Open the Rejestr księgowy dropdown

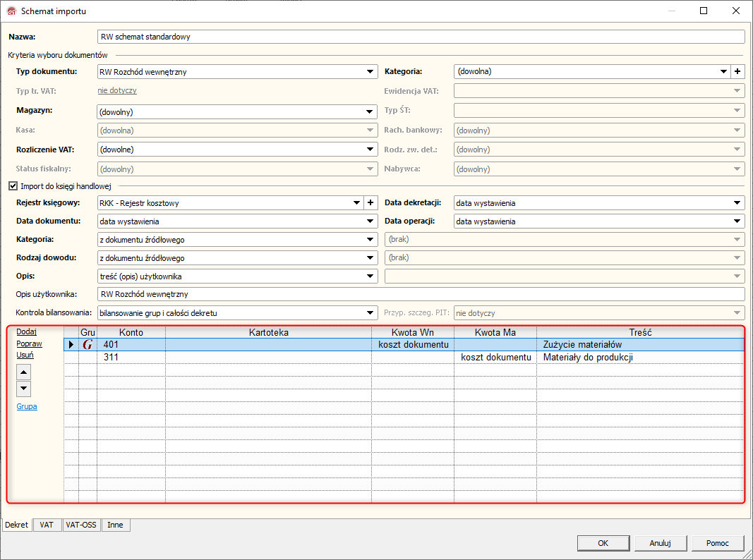click(x=357, y=203)
